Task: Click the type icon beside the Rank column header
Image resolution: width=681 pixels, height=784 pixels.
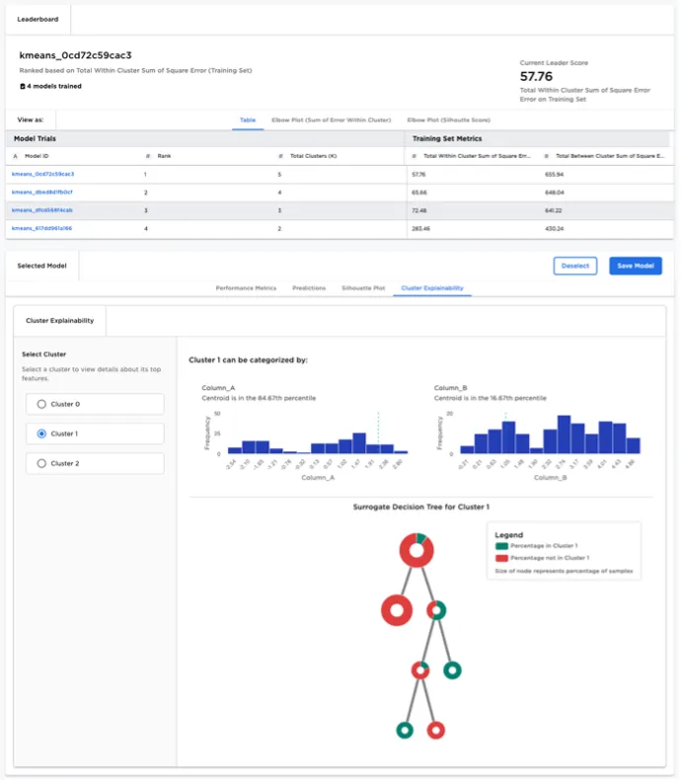Action: pos(147,156)
